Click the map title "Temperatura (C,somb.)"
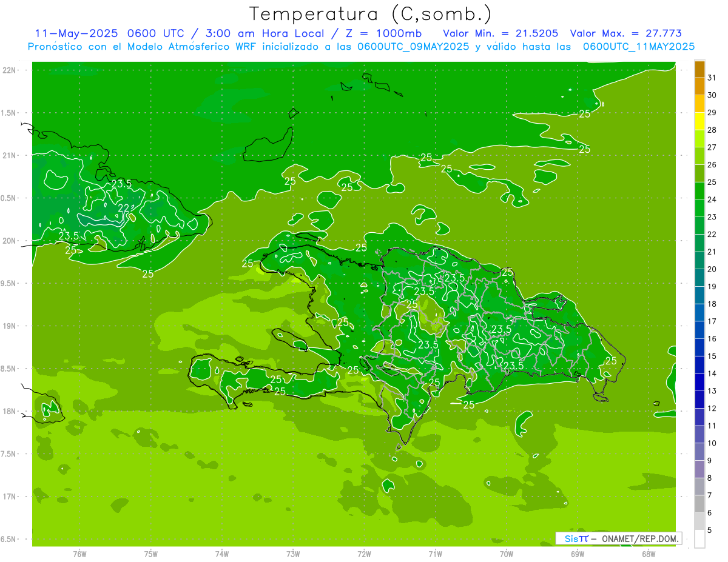The width and height of the screenshot is (728, 562). pos(371,14)
